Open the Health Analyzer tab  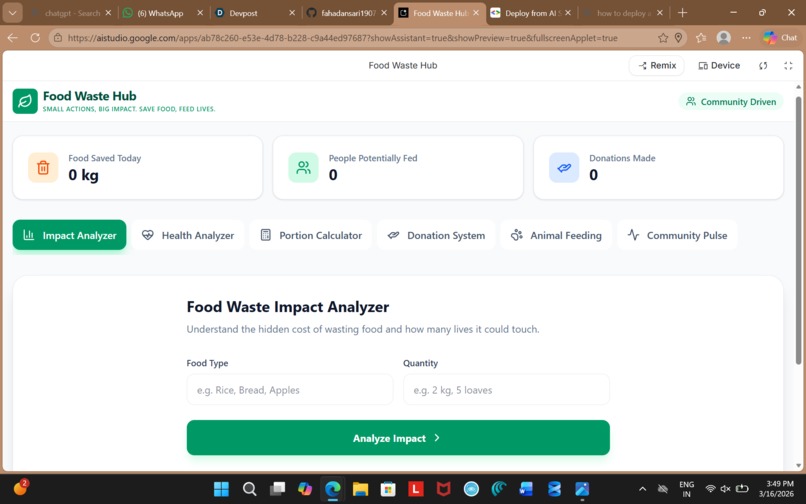(x=188, y=235)
